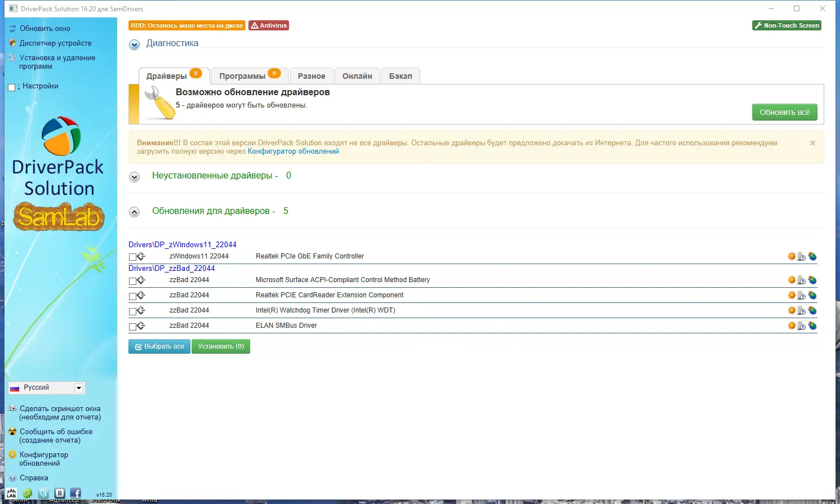Select the Драйверы tab
Viewport: 840px width, 504px height.
(174, 76)
